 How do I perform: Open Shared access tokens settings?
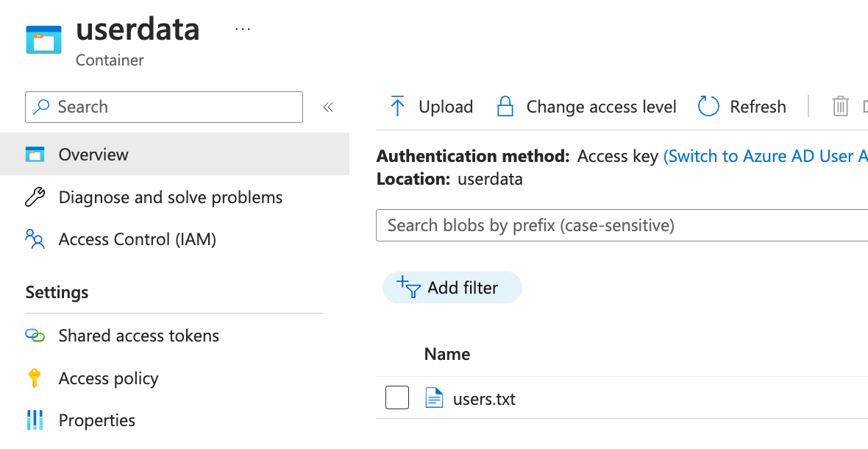pyautogui.click(x=138, y=336)
